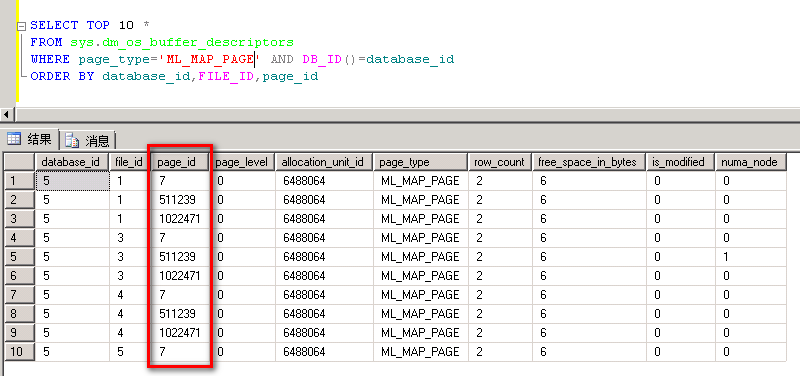This screenshot has height=376, width=800.
Task: Click the DB_ID function in WHERE clause
Action: click(321, 59)
